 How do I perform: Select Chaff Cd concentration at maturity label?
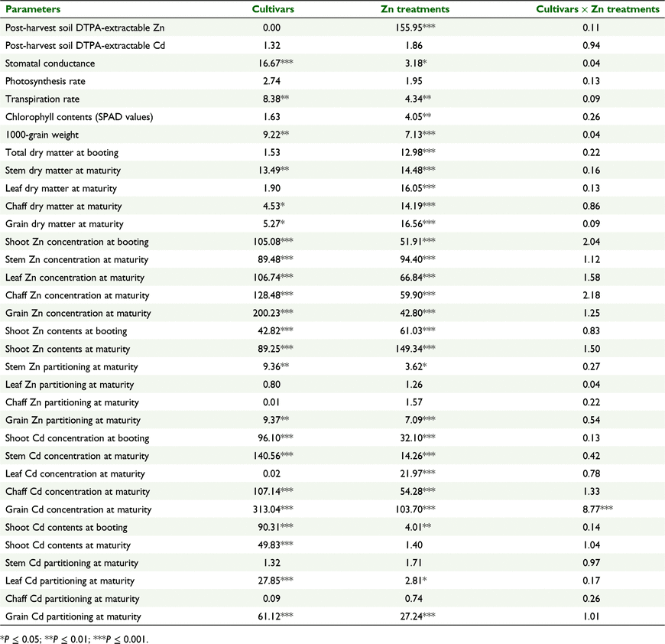point(77,491)
